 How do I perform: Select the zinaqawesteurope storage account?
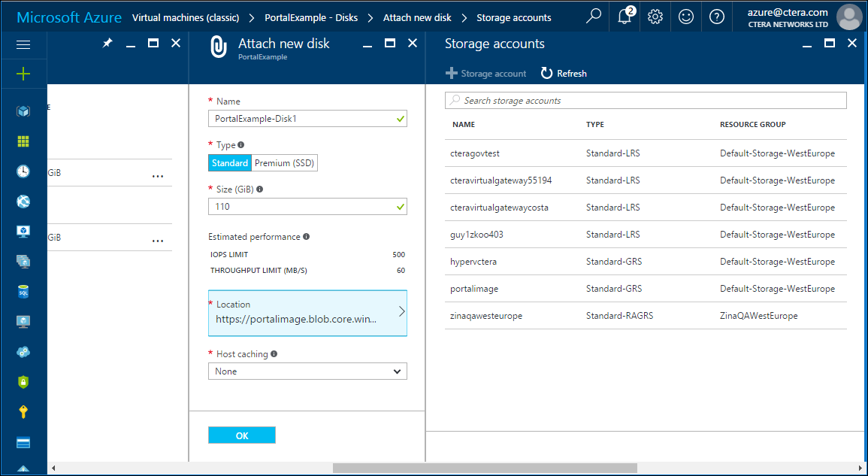[x=646, y=316]
